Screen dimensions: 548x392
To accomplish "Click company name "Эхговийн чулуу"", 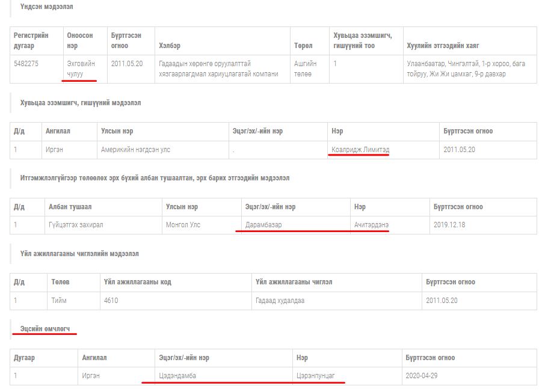I will click(x=79, y=69).
